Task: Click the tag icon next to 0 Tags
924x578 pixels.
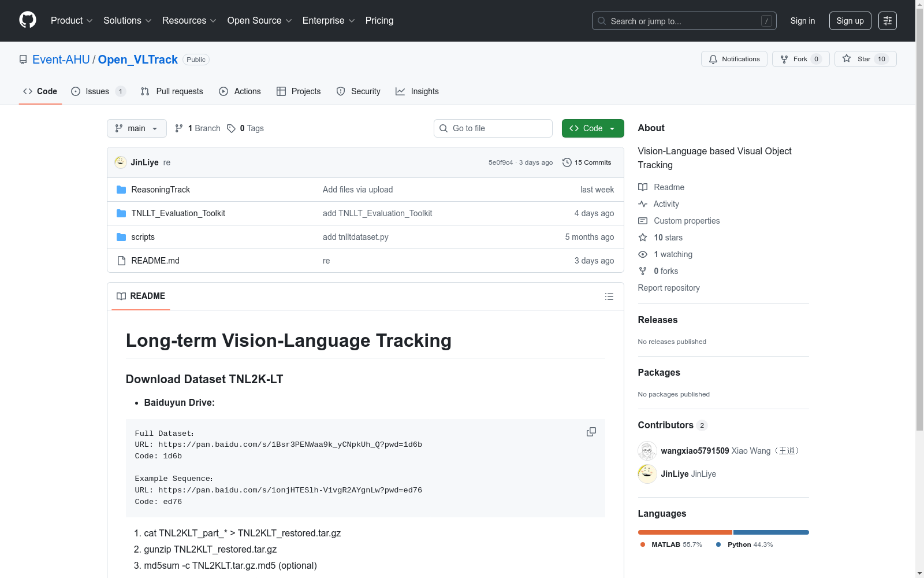Action: point(231,128)
